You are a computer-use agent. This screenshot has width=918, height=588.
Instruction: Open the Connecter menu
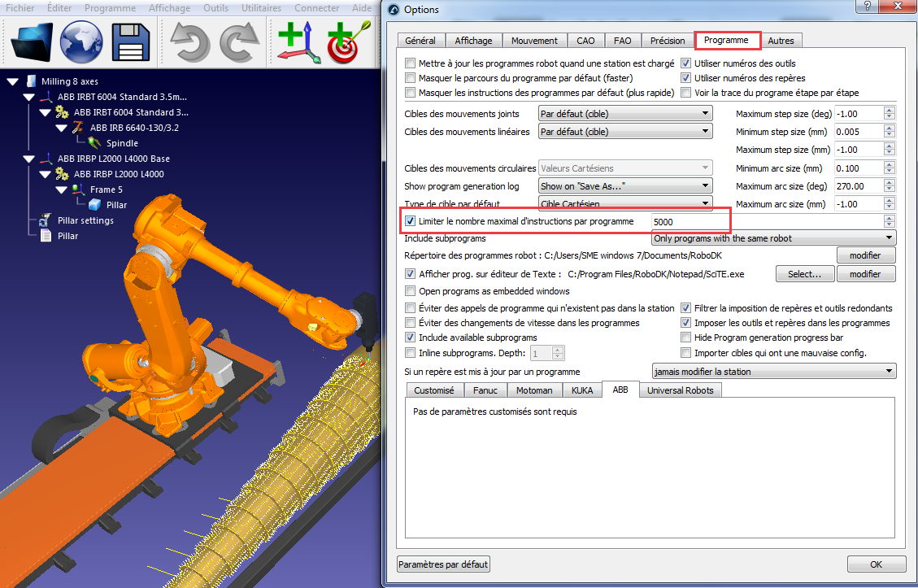[317, 7]
